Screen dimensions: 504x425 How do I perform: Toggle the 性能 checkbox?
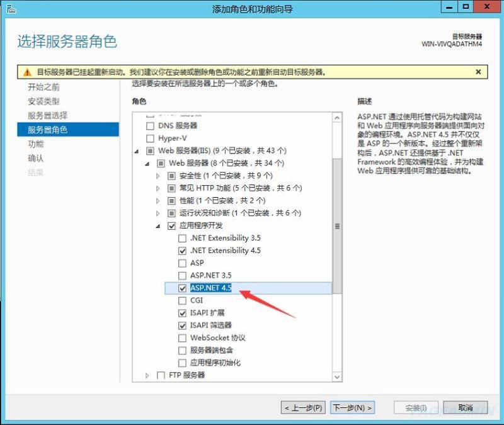click(171, 201)
